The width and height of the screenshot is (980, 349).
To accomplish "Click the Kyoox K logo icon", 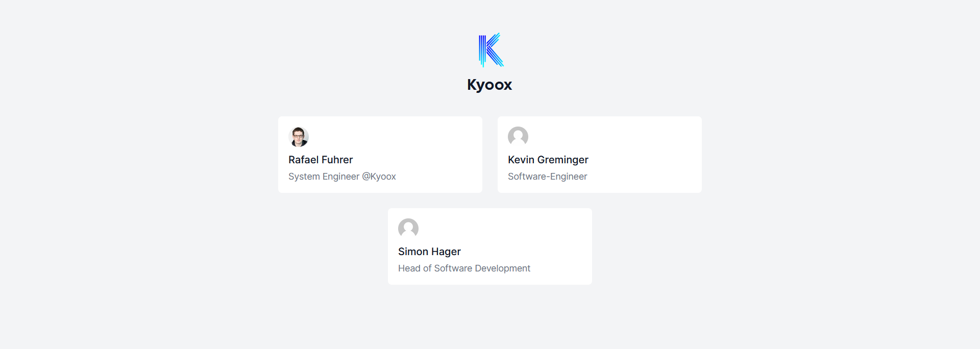I will point(491,50).
